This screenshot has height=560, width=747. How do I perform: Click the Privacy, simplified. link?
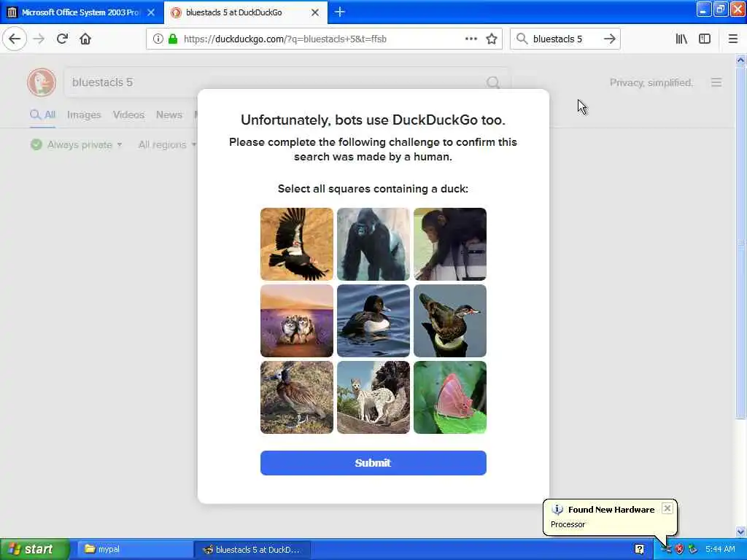coord(651,82)
